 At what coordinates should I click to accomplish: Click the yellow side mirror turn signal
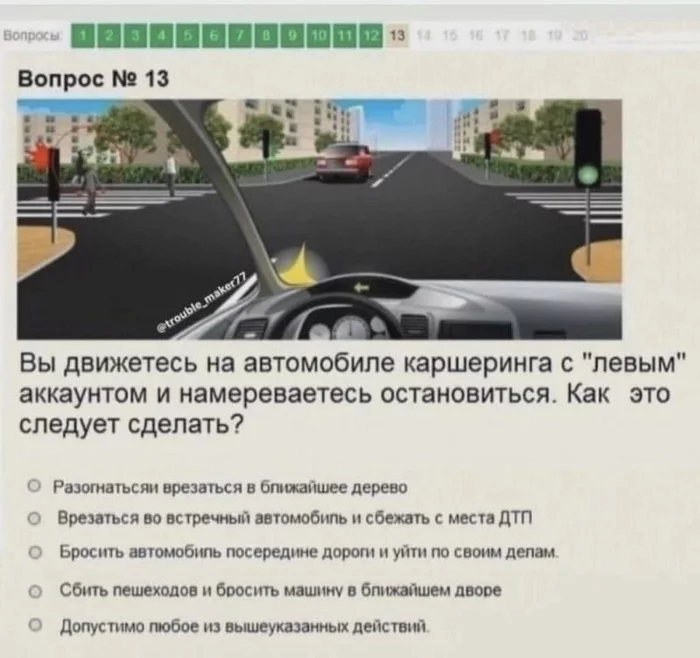coord(299,267)
